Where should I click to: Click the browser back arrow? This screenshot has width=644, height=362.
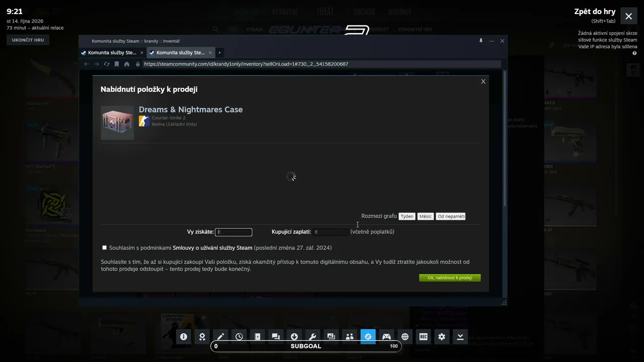pos(87,64)
